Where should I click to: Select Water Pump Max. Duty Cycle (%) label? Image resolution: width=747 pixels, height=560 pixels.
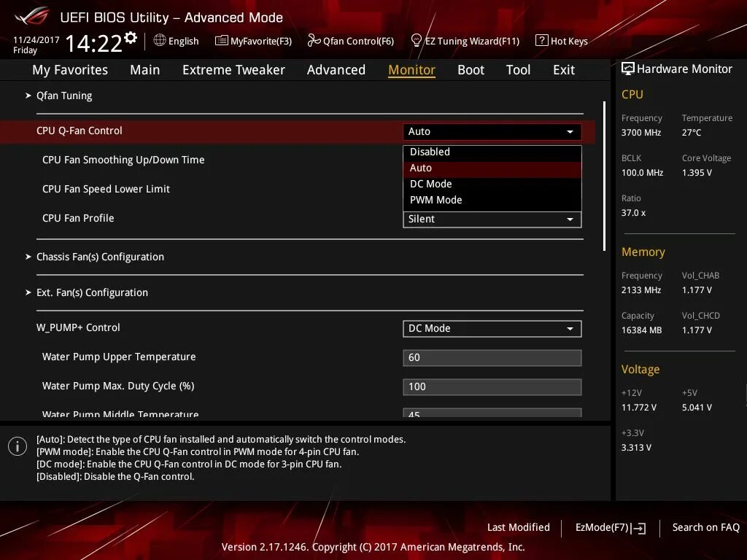point(118,386)
